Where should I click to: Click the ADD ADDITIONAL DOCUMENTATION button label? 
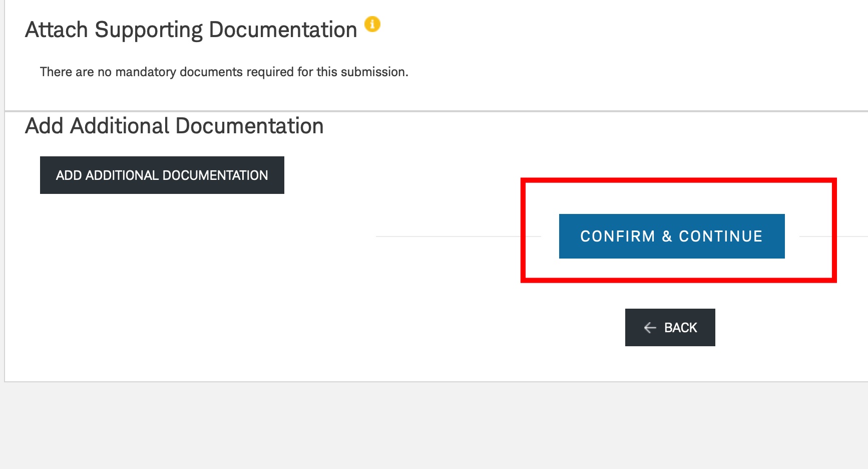162,175
